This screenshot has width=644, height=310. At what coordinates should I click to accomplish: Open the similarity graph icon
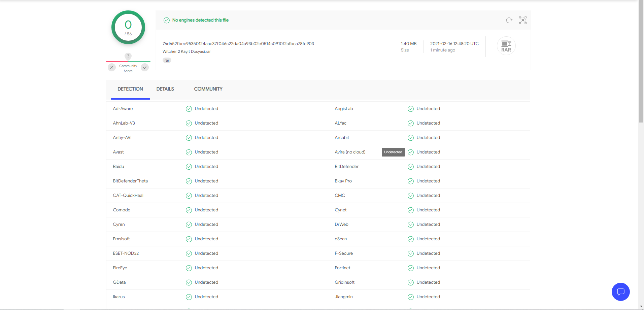click(522, 20)
